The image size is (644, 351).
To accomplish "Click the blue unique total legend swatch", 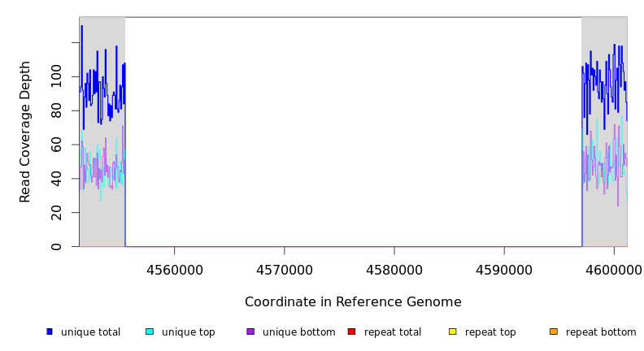I will pyautogui.click(x=50, y=331).
